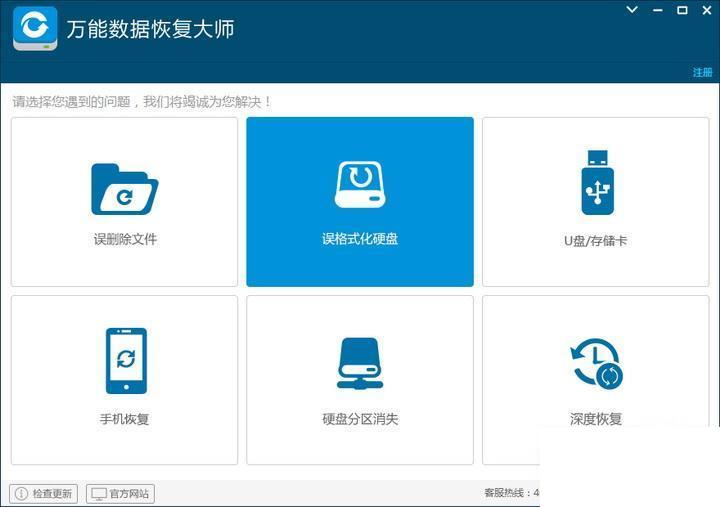
Task: Click the 硬盘分区消失 label
Action: (360, 419)
